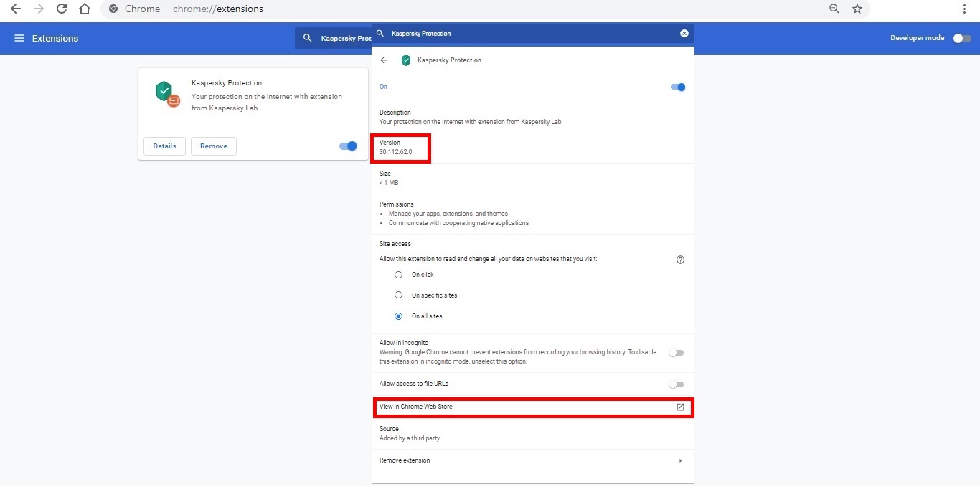Click search icon in details panel search bar
Viewport: 980px width, 487px height.
[x=381, y=34]
